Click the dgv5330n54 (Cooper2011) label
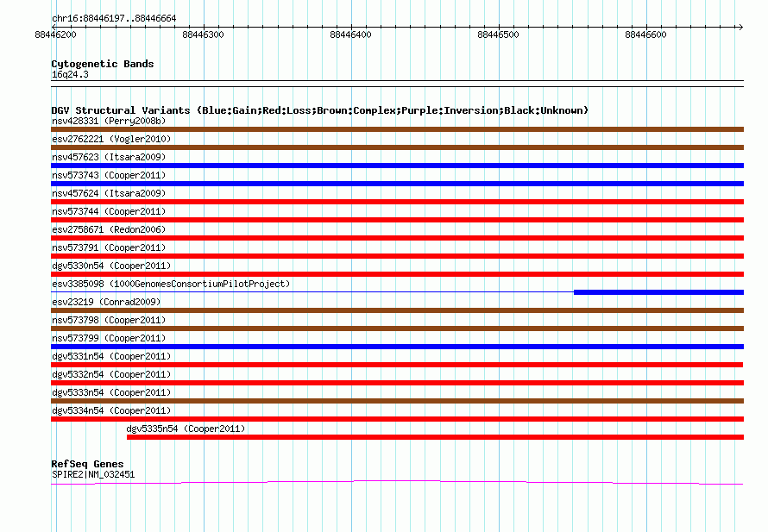This screenshot has width=768, height=532. click(x=111, y=266)
